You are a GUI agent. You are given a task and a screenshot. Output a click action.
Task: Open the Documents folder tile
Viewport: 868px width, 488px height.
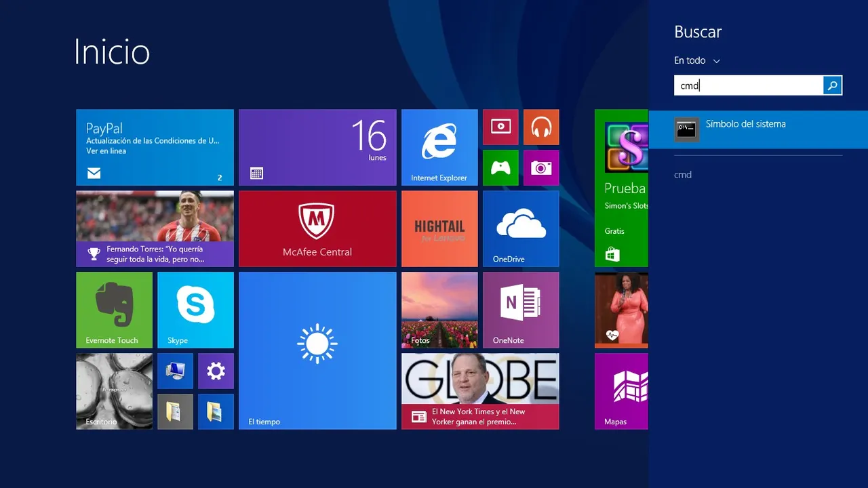(x=175, y=411)
